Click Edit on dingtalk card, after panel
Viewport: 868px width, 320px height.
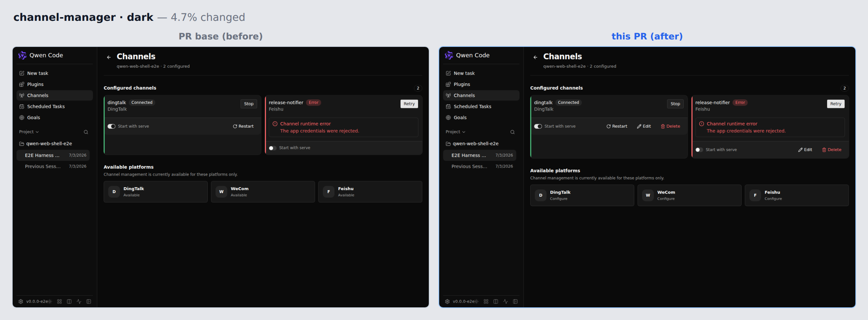pos(644,127)
